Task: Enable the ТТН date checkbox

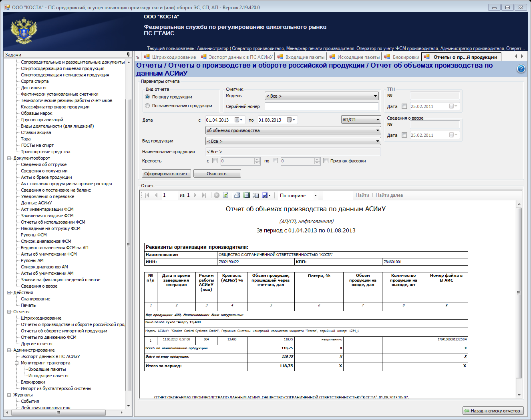Action: [x=404, y=106]
